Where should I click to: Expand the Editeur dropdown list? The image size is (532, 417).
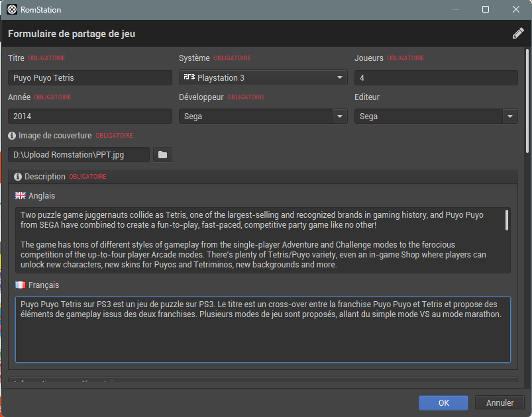coord(509,116)
